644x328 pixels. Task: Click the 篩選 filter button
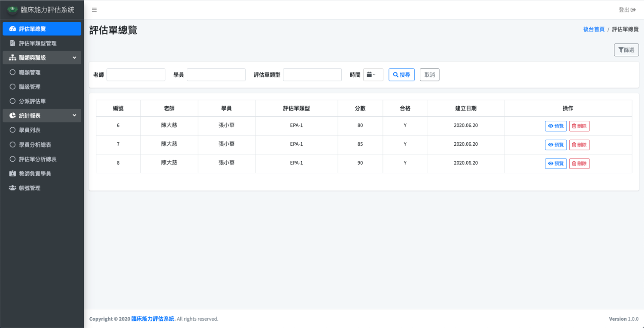point(626,50)
